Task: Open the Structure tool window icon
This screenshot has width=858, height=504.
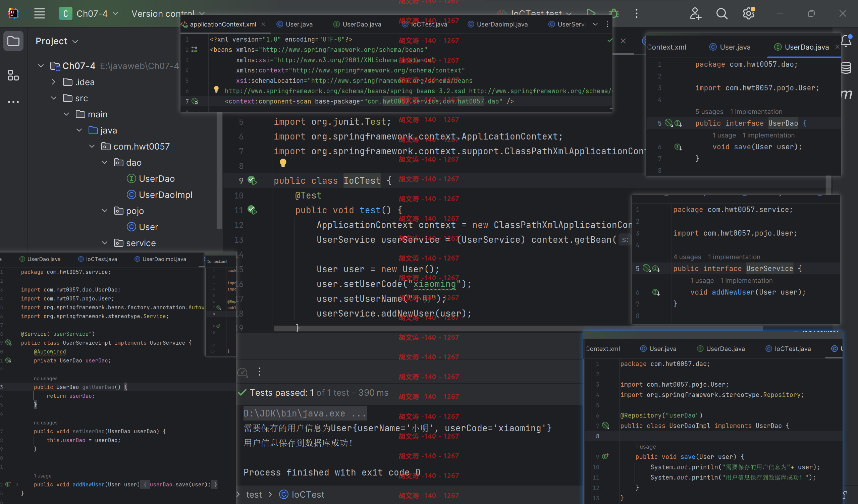Action: [13, 75]
